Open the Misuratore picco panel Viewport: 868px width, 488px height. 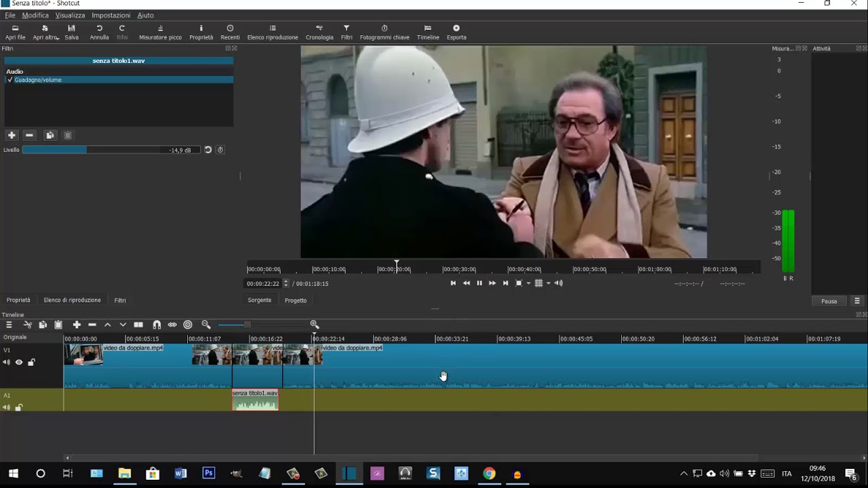pyautogui.click(x=160, y=33)
